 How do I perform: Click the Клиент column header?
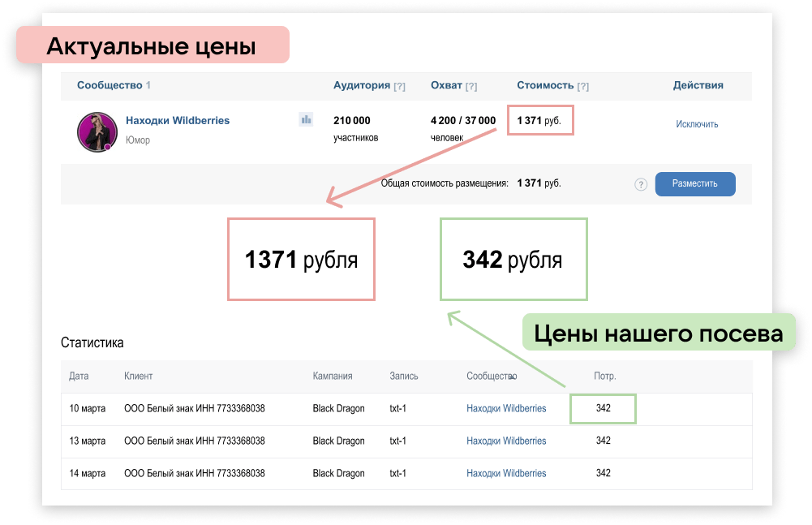point(138,376)
